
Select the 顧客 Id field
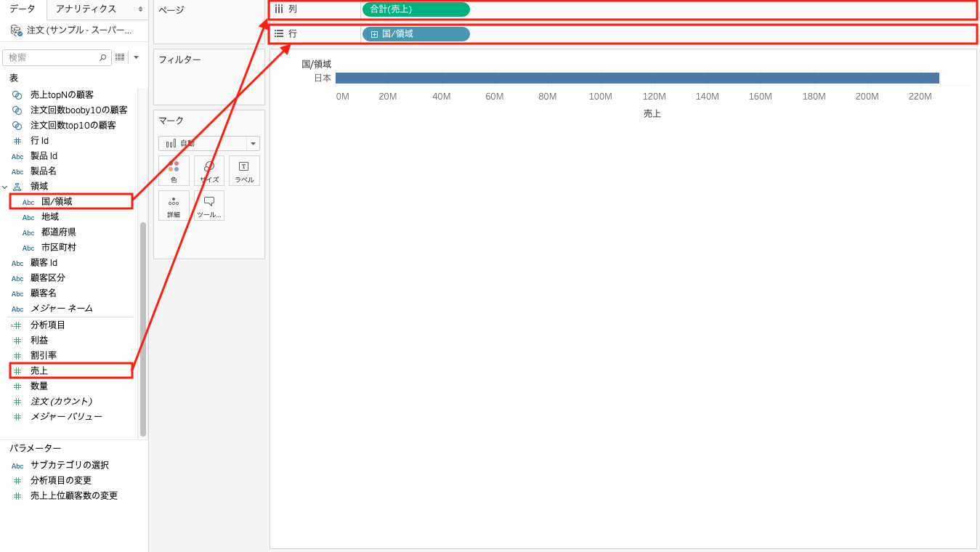click(44, 263)
